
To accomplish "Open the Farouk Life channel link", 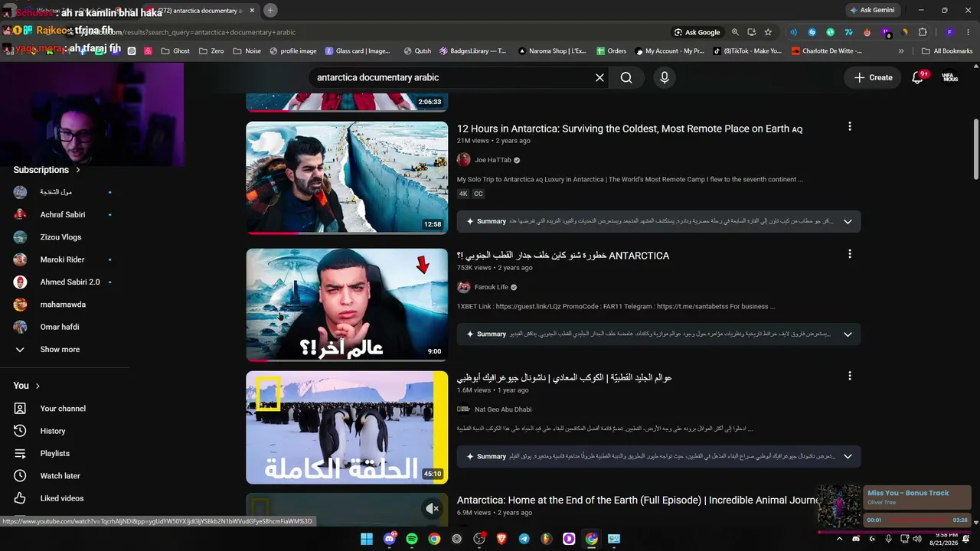I will click(492, 287).
